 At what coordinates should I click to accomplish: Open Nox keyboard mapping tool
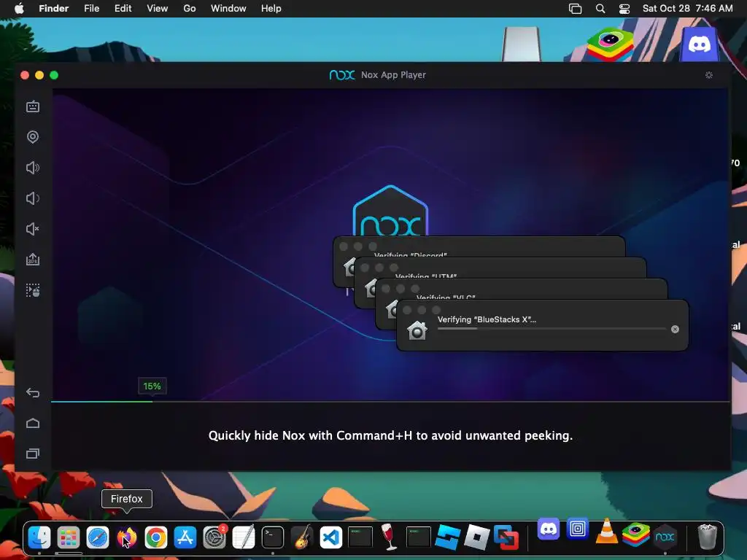33,106
